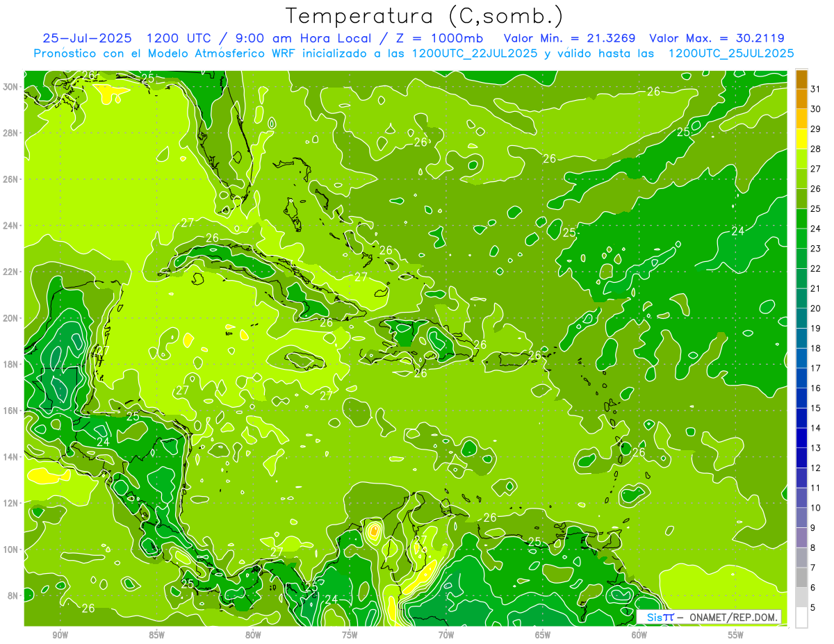Click the '24N' latitude axis label
This screenshot has height=644, width=834.
coord(11,226)
